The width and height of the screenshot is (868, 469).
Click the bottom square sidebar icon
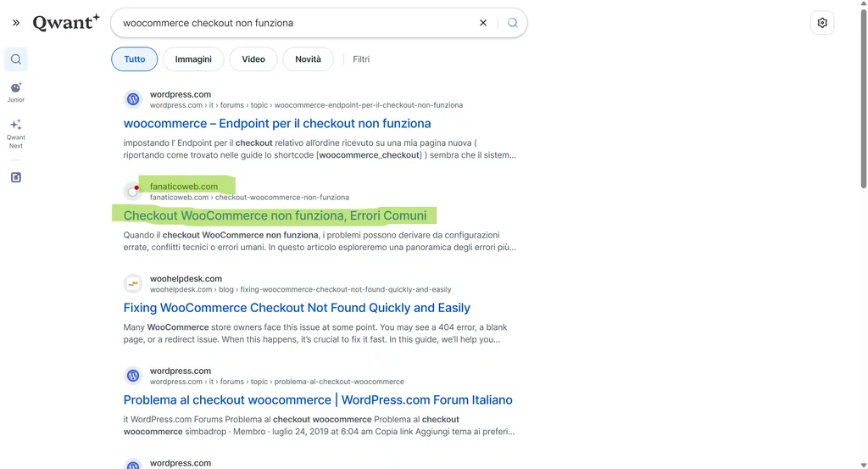coord(15,177)
